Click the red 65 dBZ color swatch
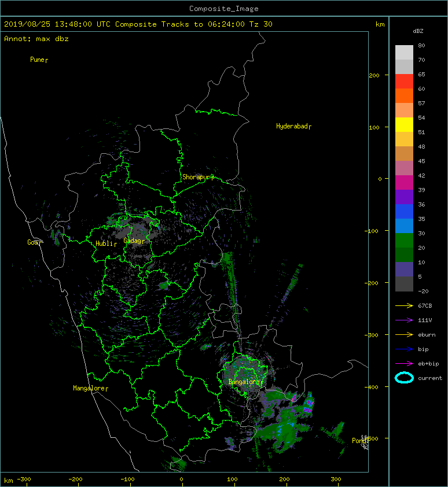This screenshot has height=487, width=448. (404, 82)
